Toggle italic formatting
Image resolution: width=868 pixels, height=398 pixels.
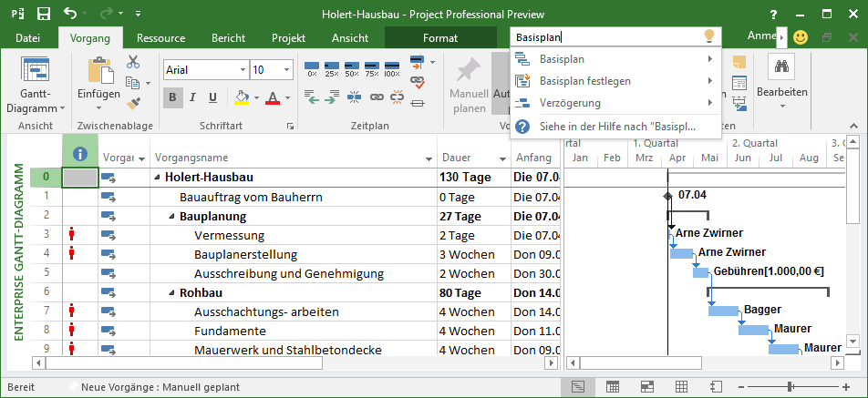click(192, 97)
